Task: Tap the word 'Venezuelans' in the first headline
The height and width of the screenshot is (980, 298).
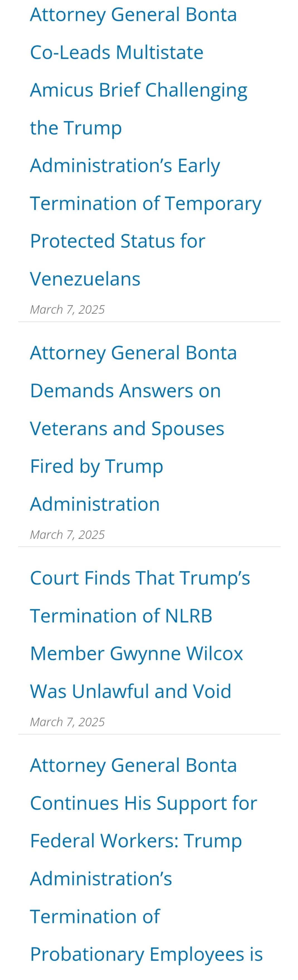Action: click(x=85, y=279)
